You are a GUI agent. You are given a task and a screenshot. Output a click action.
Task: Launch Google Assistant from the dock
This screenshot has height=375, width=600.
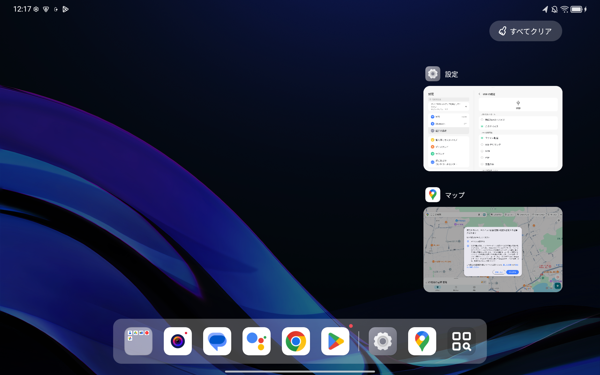click(x=256, y=341)
